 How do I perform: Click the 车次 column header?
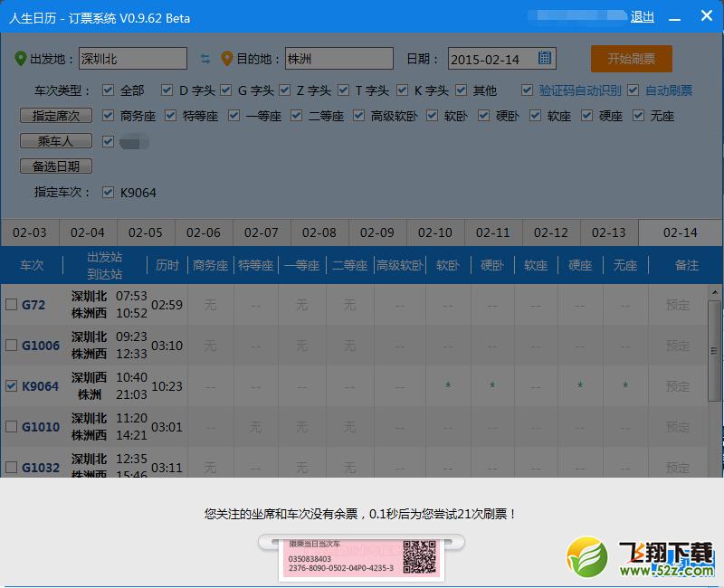[32, 265]
